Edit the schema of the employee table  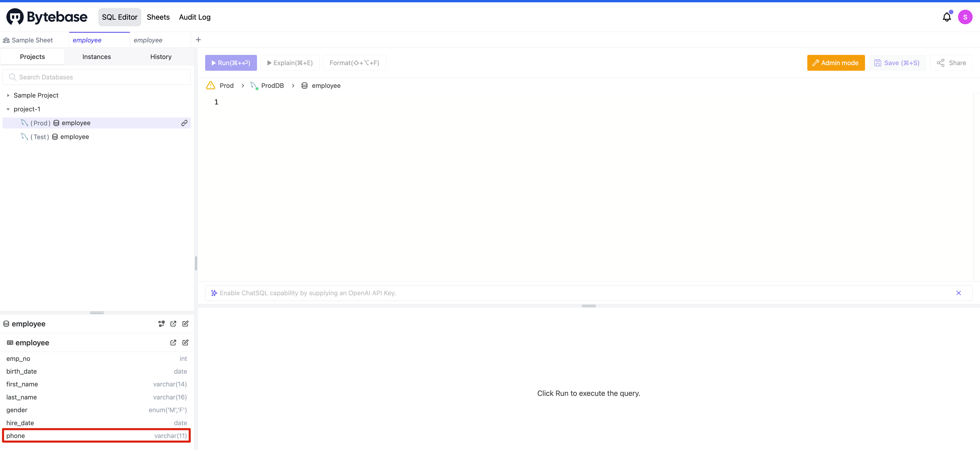pos(185,343)
